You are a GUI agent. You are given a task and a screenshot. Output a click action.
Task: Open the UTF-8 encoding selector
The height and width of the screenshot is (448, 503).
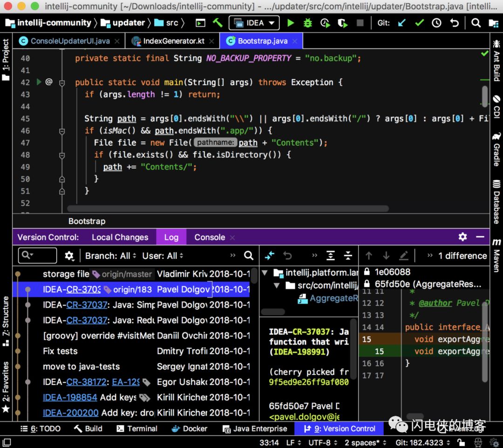point(323,442)
